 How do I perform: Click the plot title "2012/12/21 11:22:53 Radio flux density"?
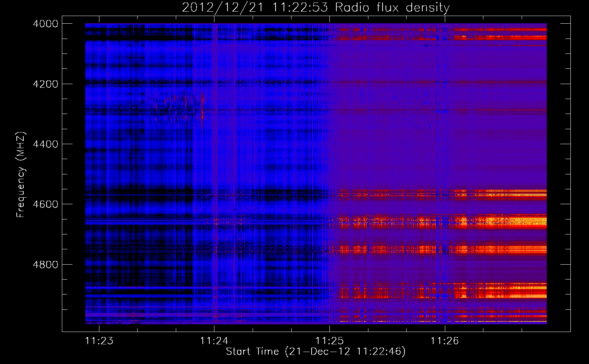pyautogui.click(x=316, y=7)
